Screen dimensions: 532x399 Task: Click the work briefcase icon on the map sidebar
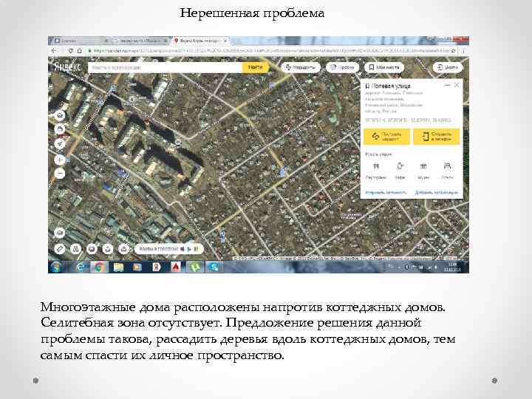click(60, 129)
